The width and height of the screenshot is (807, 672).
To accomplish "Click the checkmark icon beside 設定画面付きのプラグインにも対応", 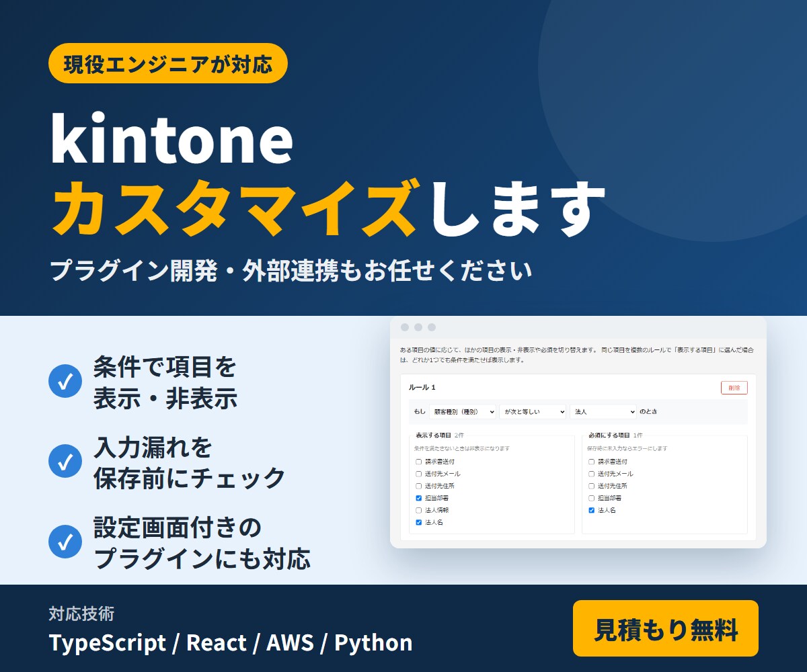I will point(65,541).
